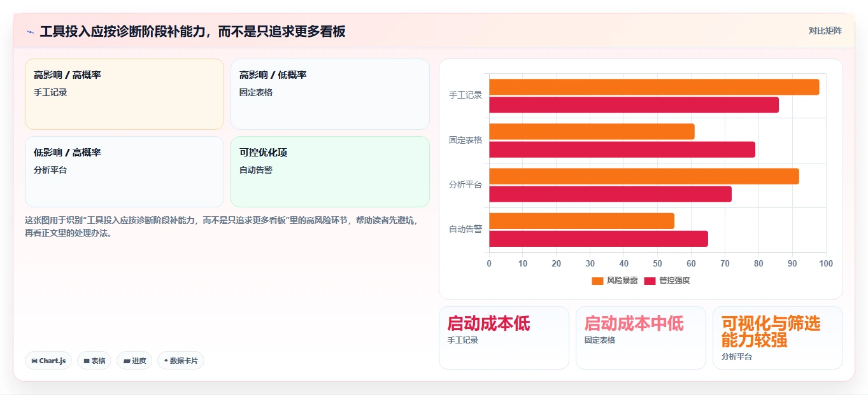Click the orange 风险暴露 bar for 自动告警
This screenshot has width=868, height=395.
coord(581,221)
